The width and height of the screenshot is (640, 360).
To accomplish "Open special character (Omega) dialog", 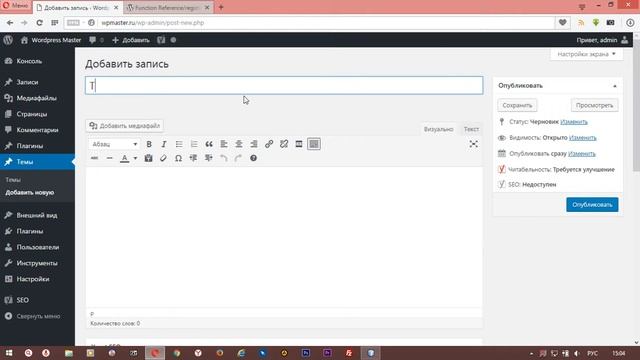I will click(178, 158).
